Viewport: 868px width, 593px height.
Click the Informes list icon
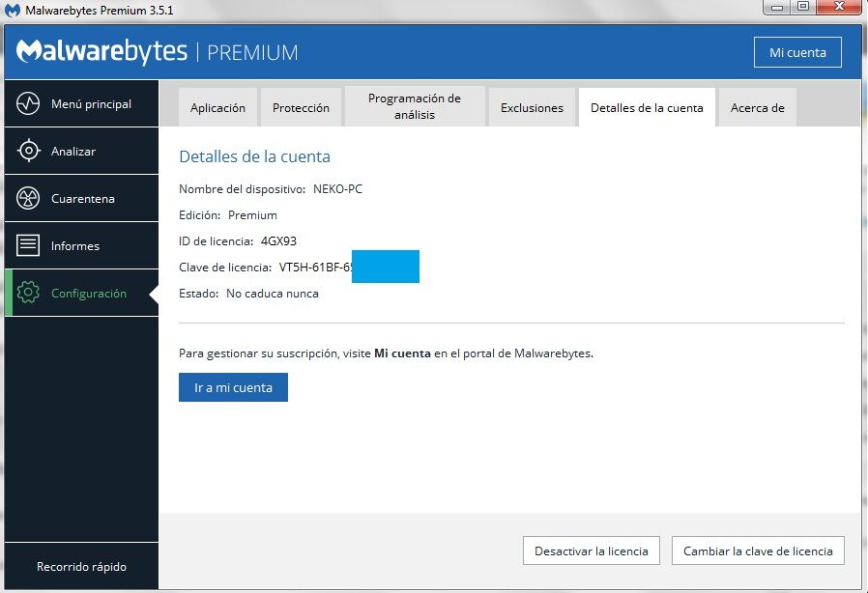click(29, 245)
